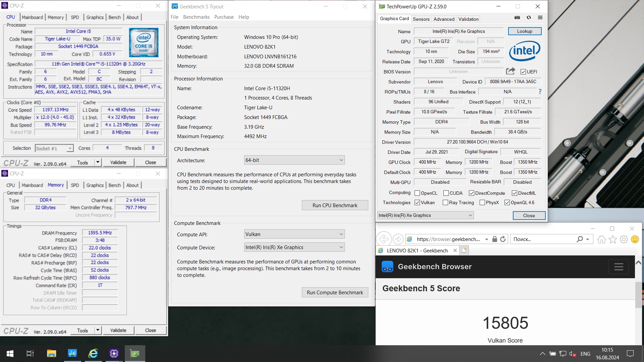This screenshot has height=362, width=644.
Task: Click the Intel logo in GPU-Z
Action: coord(525,51)
